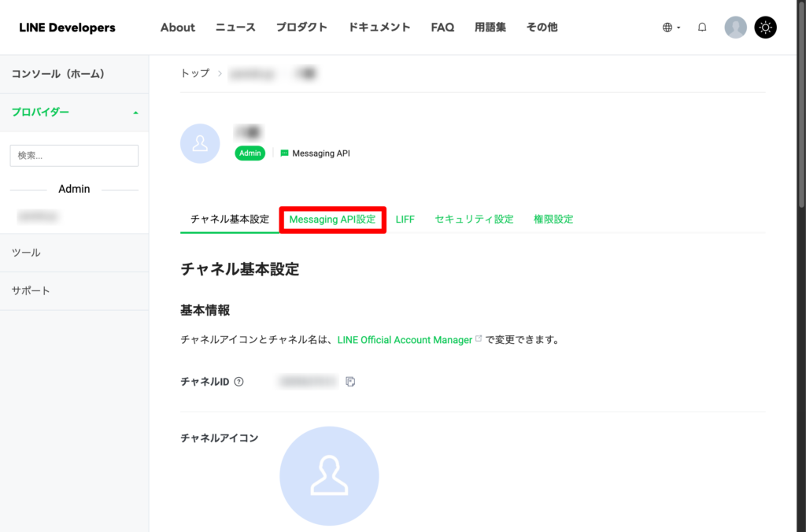The width and height of the screenshot is (806, 532).
Task: Click the small channel avatar icon
Action: 200,143
